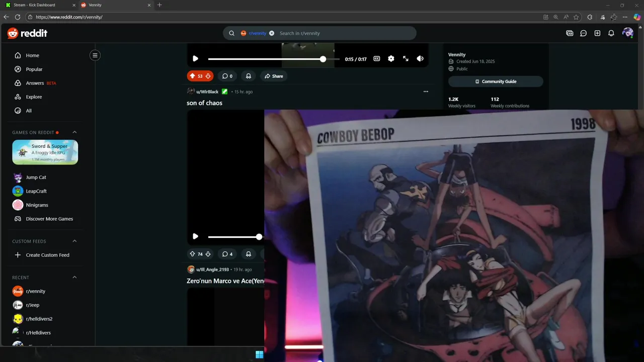Open the Reddit user avatar menu
644x362 pixels.
(x=627, y=33)
